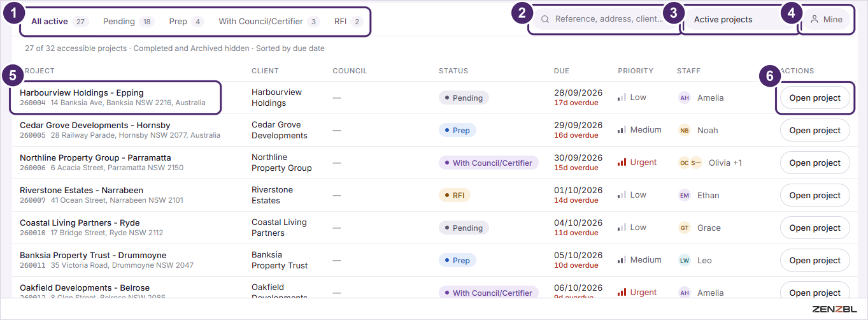Click With Council/Certifier badge in Northline row

[x=488, y=163]
